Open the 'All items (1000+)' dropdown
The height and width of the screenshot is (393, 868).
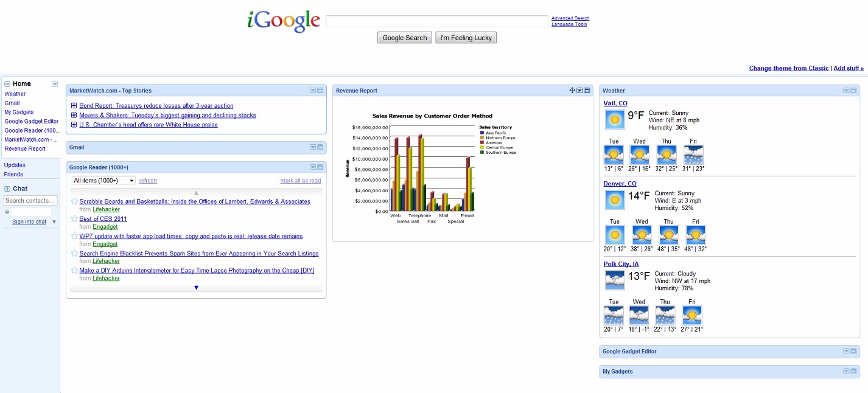point(103,181)
